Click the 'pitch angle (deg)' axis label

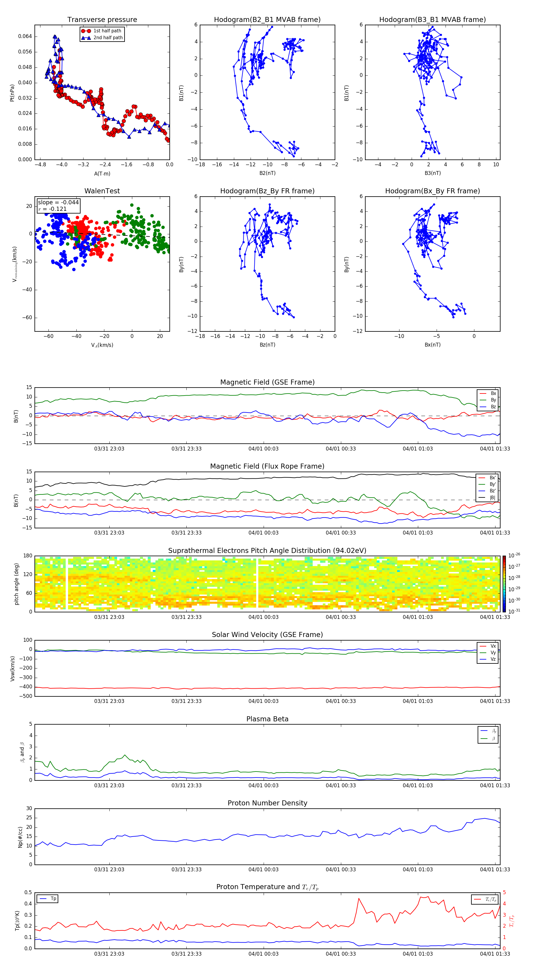coord(16,584)
